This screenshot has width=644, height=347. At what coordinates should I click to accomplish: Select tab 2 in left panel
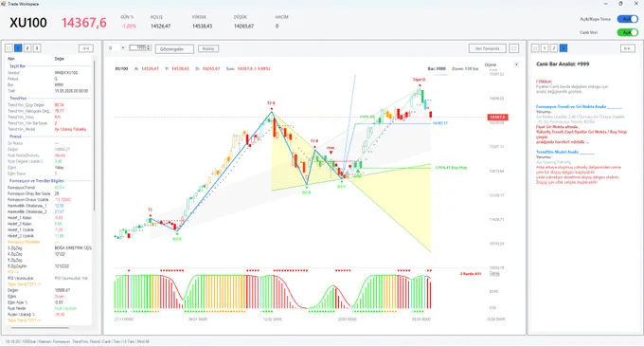[x=27, y=48]
